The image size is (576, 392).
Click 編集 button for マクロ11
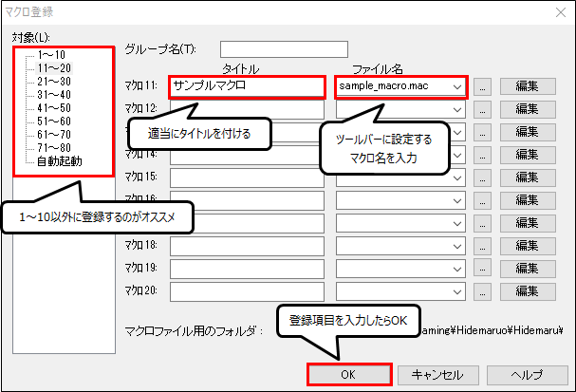[x=528, y=86]
